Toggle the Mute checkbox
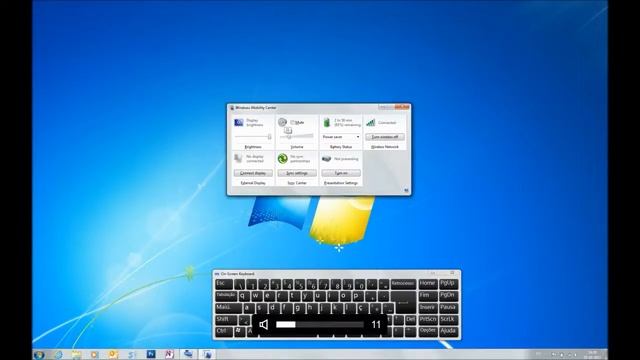The height and width of the screenshot is (360, 640). [292, 122]
